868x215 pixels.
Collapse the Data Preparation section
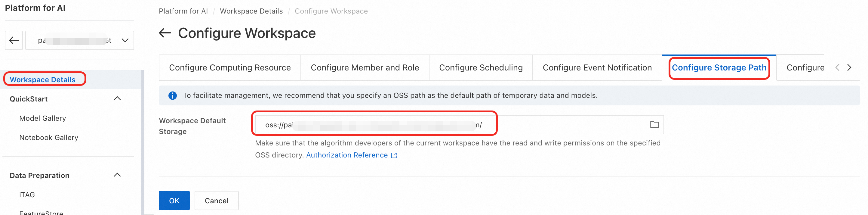117,175
